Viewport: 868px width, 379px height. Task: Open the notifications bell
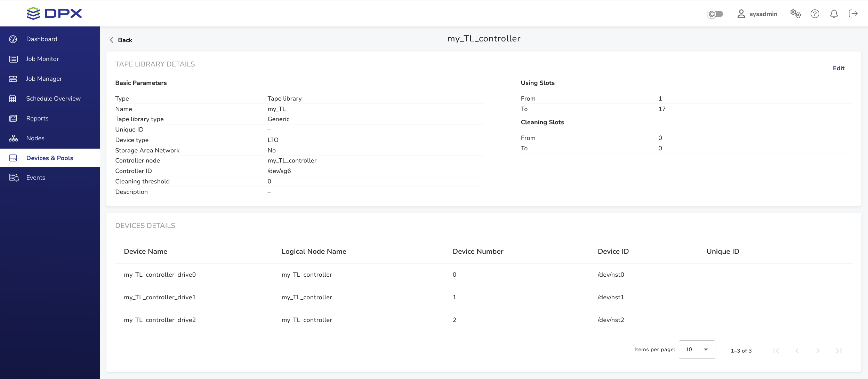coord(834,14)
